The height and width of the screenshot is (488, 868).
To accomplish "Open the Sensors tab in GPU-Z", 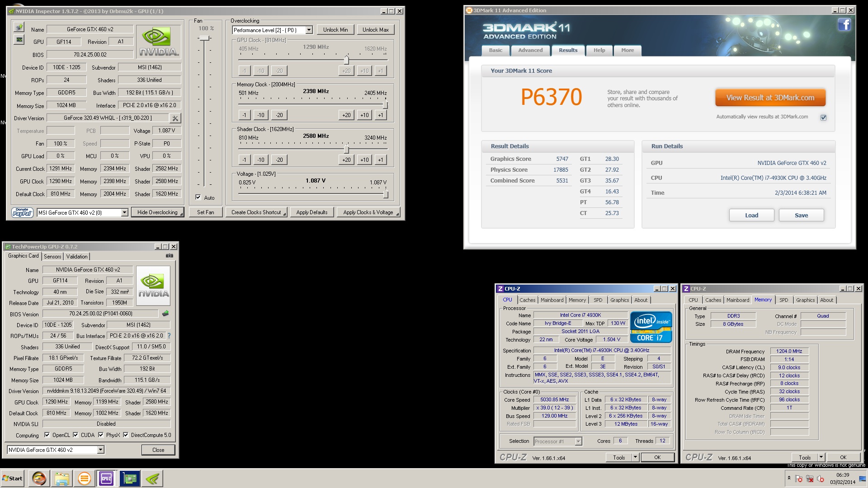I will tap(52, 256).
